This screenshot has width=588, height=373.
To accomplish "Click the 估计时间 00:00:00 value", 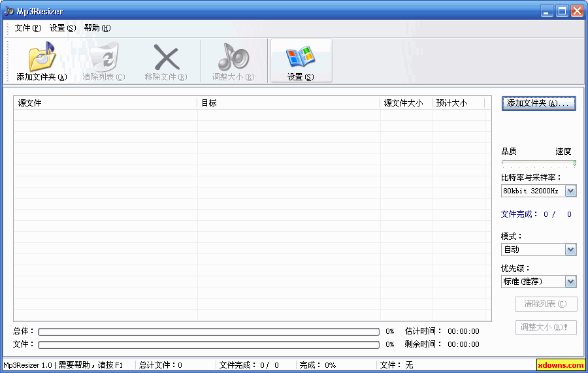I will coord(463,331).
